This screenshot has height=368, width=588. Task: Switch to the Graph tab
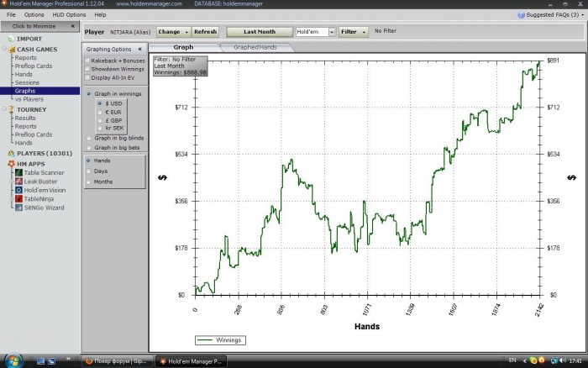click(183, 47)
